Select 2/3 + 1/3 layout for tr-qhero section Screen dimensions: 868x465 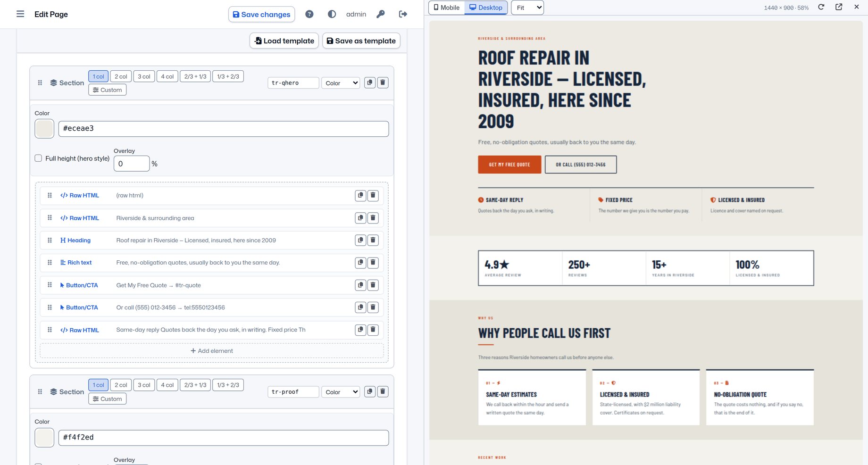coord(195,76)
